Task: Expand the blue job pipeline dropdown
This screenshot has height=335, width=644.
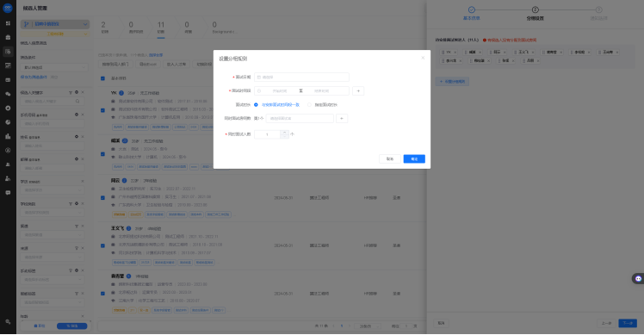Action: [55, 24]
